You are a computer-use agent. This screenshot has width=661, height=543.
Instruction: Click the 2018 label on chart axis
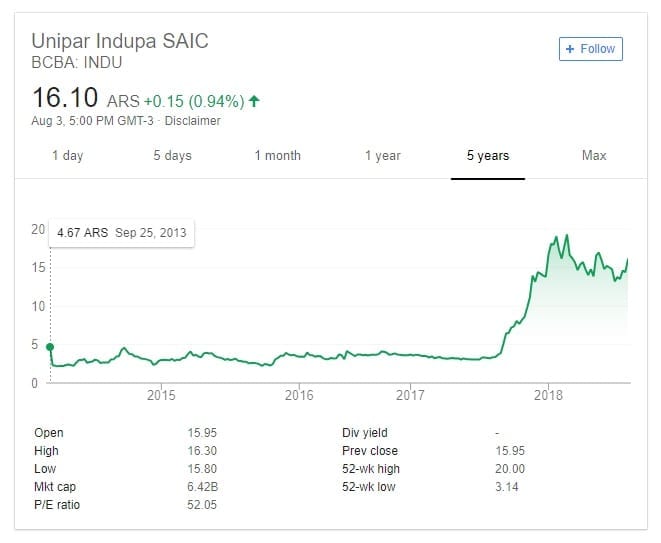pos(548,395)
